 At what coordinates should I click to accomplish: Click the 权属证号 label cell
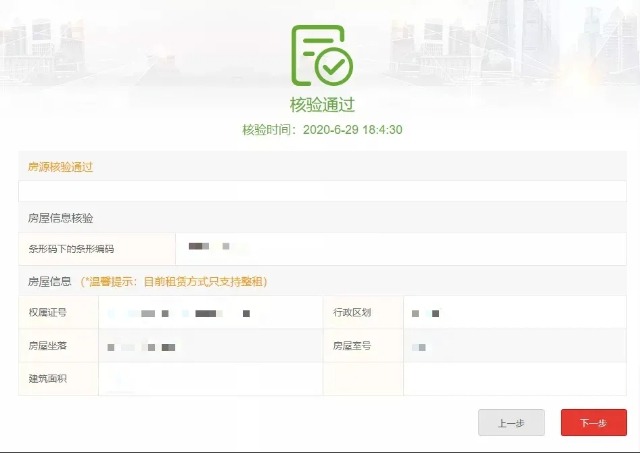[x=58, y=313]
